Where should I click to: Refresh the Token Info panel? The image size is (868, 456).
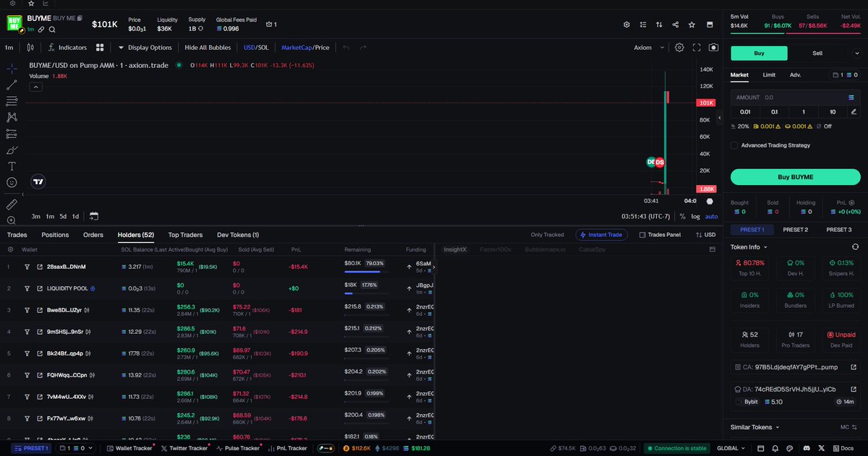point(855,246)
